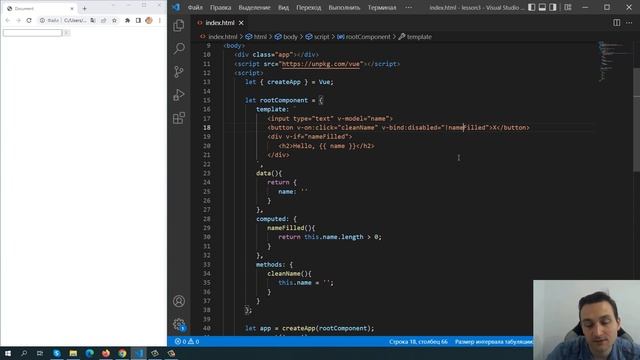This screenshot has width=640, height=360.
Task: Click createApp(rootComponent) on line 40
Action: tap(328, 328)
